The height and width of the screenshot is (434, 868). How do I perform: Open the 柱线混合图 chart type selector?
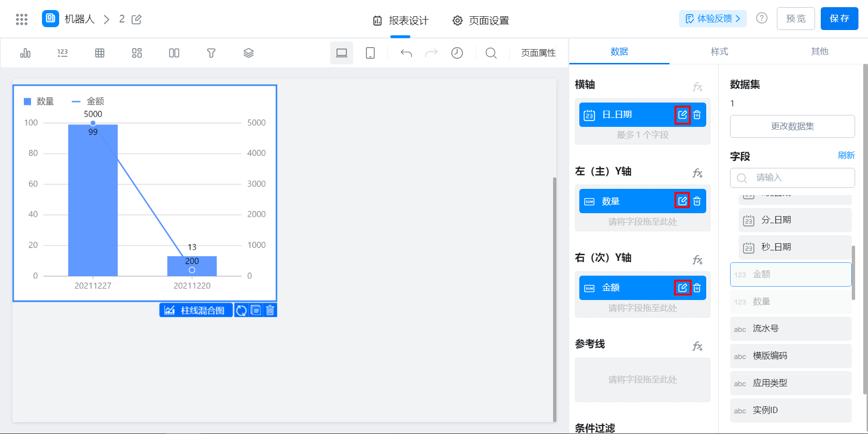tap(196, 310)
